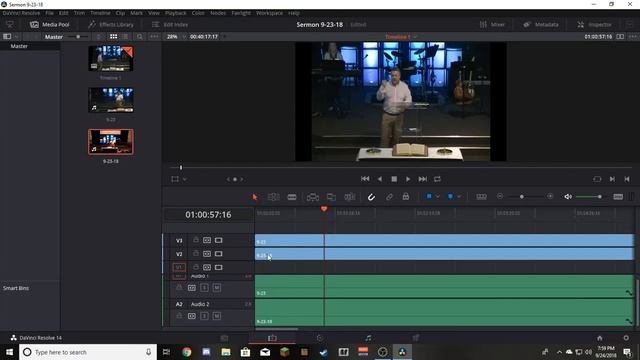Open the Workspace menu

[269, 13]
